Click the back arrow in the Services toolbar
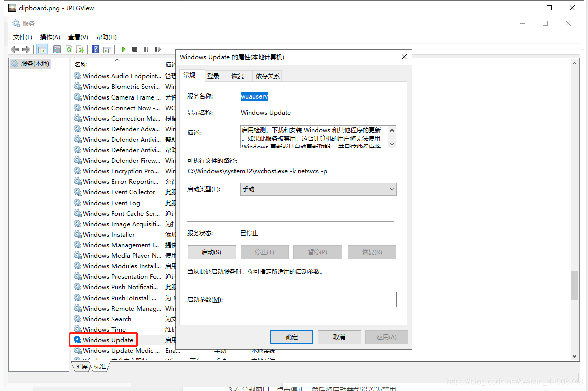The width and height of the screenshot is (588, 391). 15,49
